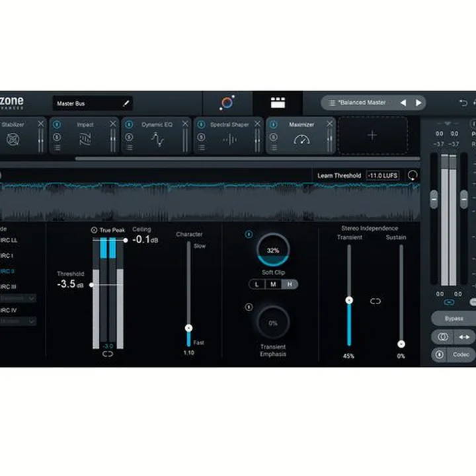Solo the Dynamic EQ module
Image resolution: width=476 pixels, height=476 pixels.
pos(129,137)
